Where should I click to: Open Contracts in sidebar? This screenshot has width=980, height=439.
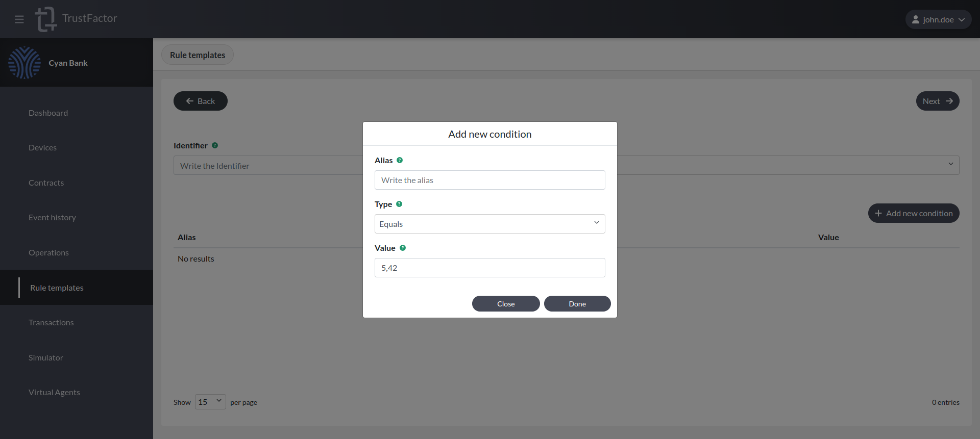pyautogui.click(x=46, y=183)
